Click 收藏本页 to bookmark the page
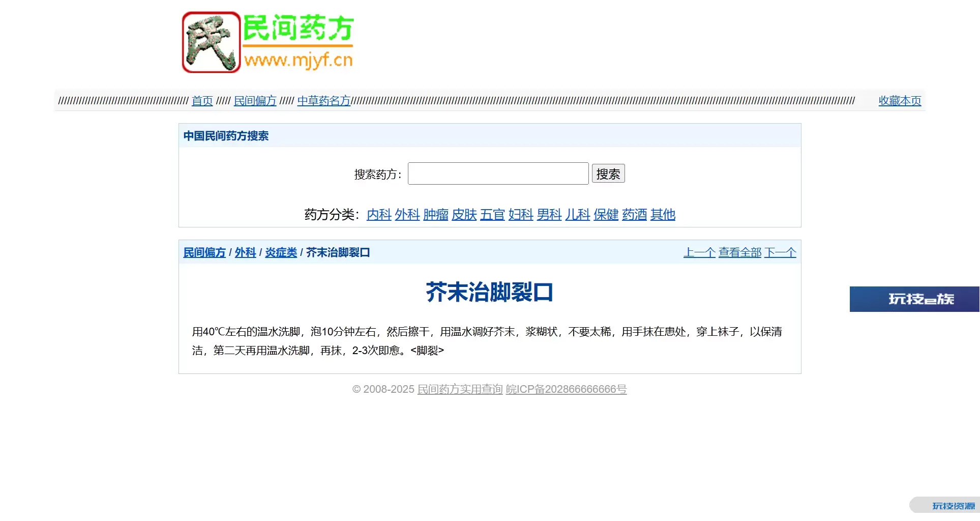The width and height of the screenshot is (980, 521). click(899, 101)
